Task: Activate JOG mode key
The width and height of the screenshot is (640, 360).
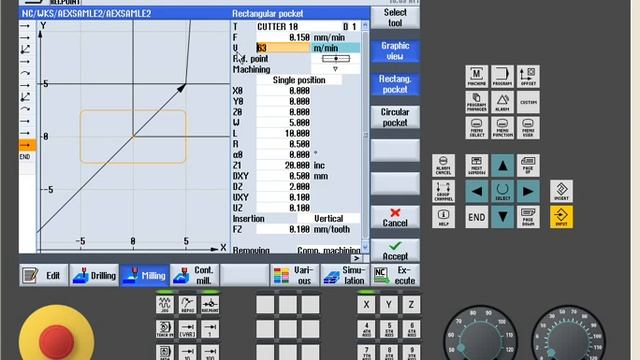Action: click(x=165, y=305)
